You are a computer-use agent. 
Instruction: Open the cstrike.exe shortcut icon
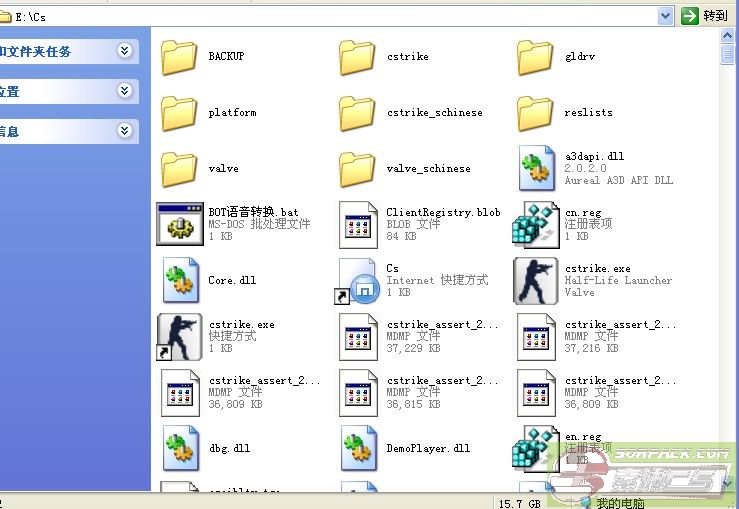(180, 337)
